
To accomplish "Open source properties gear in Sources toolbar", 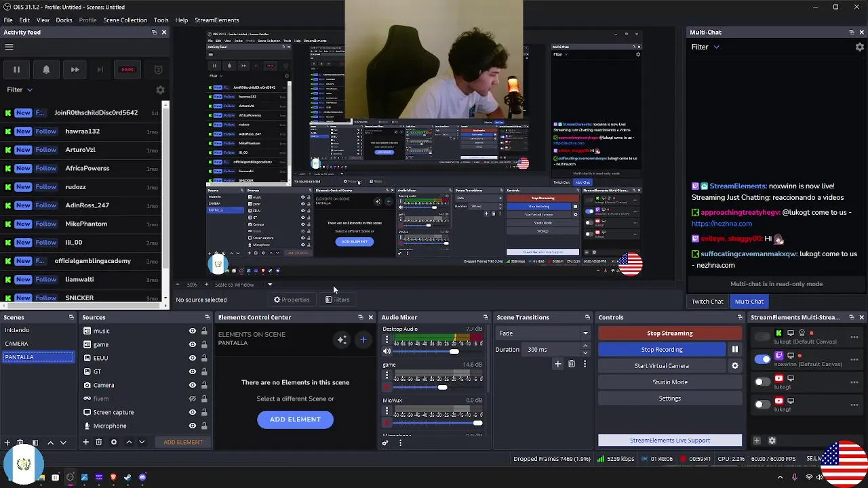I will (113, 442).
